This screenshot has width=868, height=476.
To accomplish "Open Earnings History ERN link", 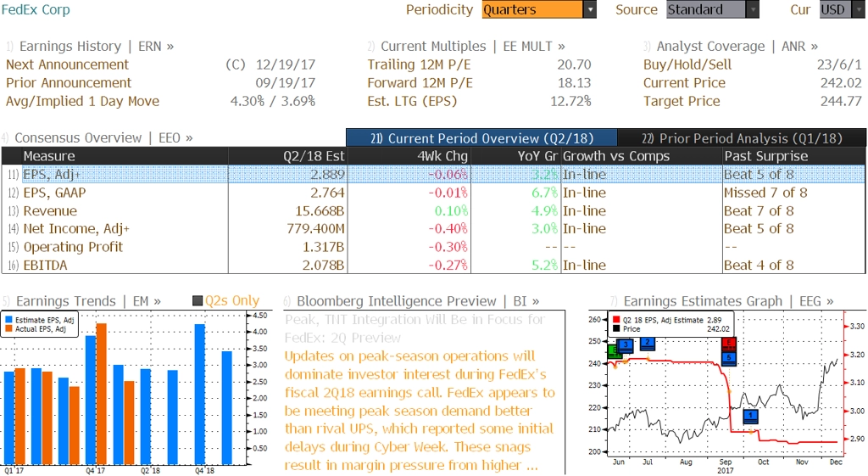I will (x=97, y=46).
